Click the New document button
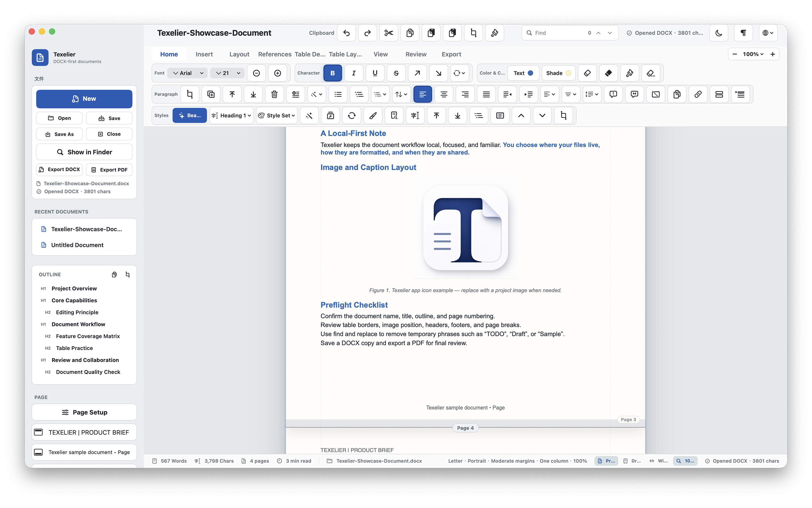 coord(84,99)
